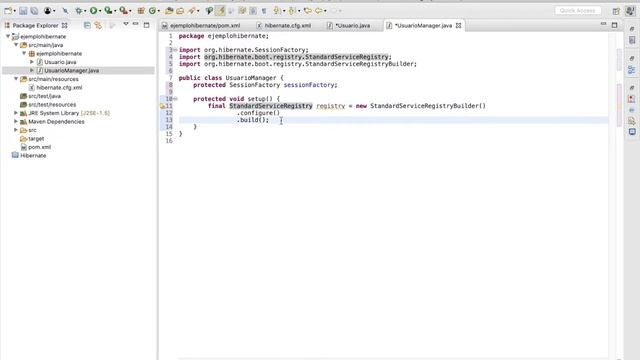
Task: Click 'sessionFactory' on line 8
Action: (x=309, y=85)
